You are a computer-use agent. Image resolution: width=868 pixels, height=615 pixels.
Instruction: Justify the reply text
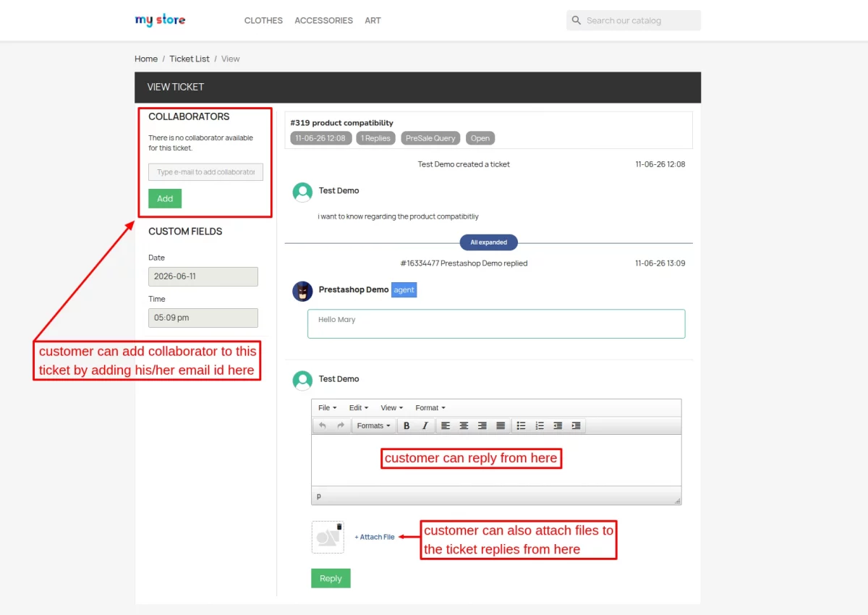point(501,425)
